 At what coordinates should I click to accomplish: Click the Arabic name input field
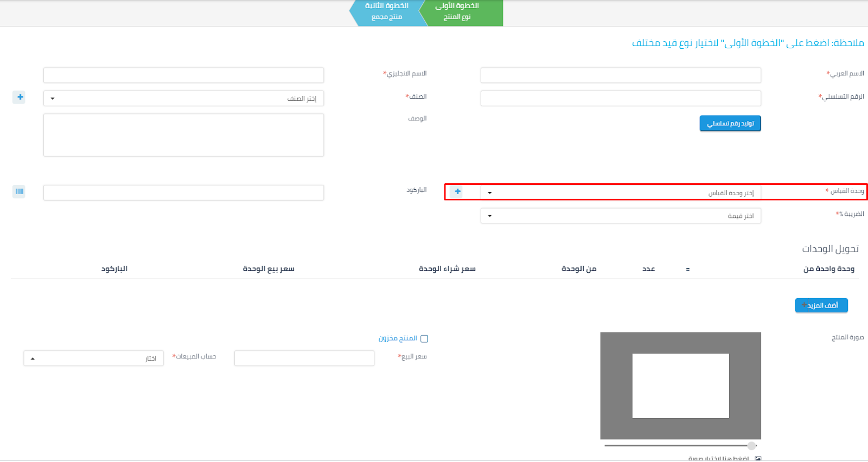(621, 75)
